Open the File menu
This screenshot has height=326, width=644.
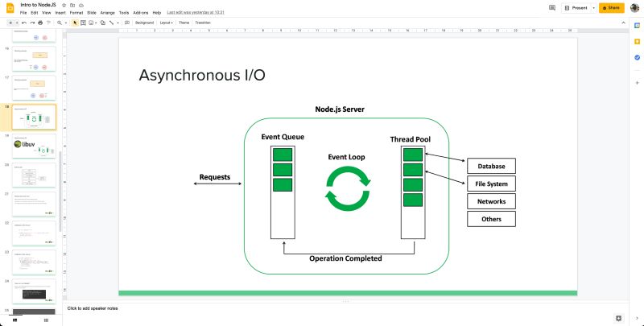[23, 13]
